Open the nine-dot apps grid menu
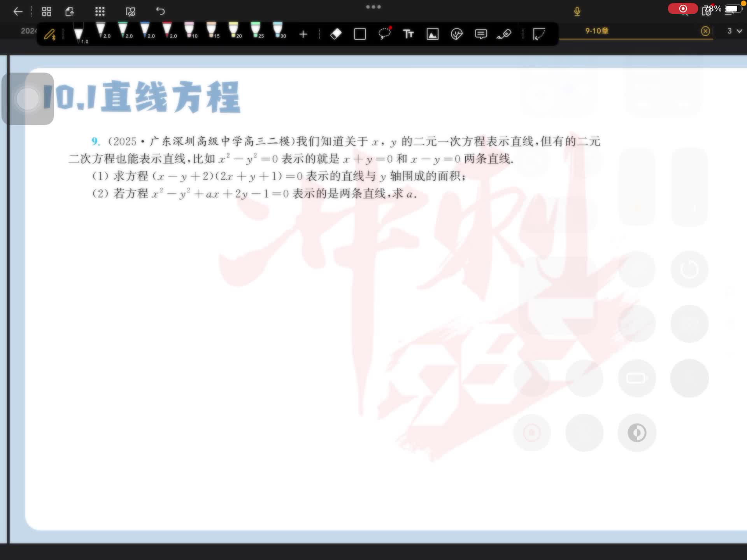The height and width of the screenshot is (560, 747). click(100, 11)
